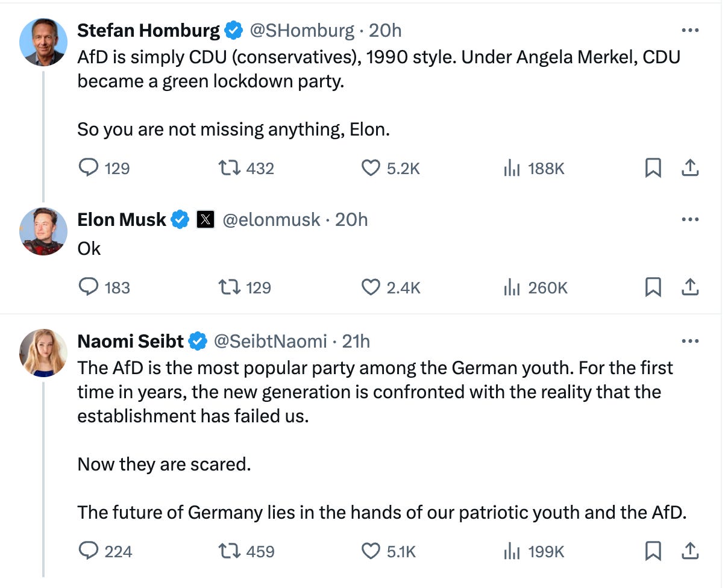The image size is (728, 588).
Task: Open more options on Elon Musk's reply
Action: pos(689,220)
